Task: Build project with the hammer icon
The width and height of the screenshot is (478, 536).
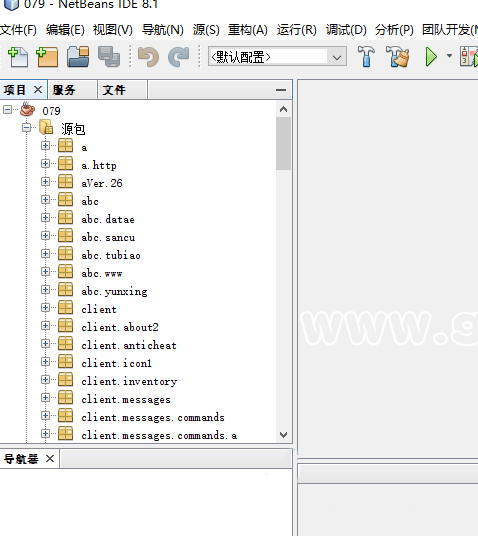Action: [x=366, y=56]
